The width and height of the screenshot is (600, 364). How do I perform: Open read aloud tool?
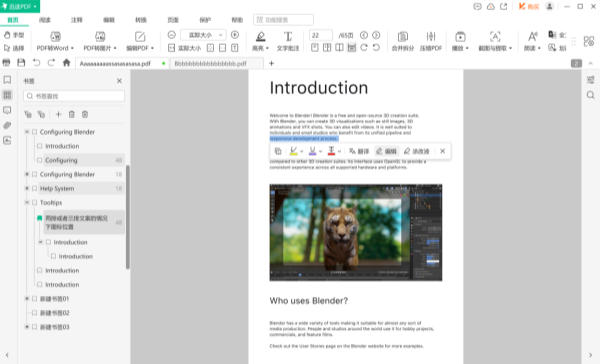[532, 41]
